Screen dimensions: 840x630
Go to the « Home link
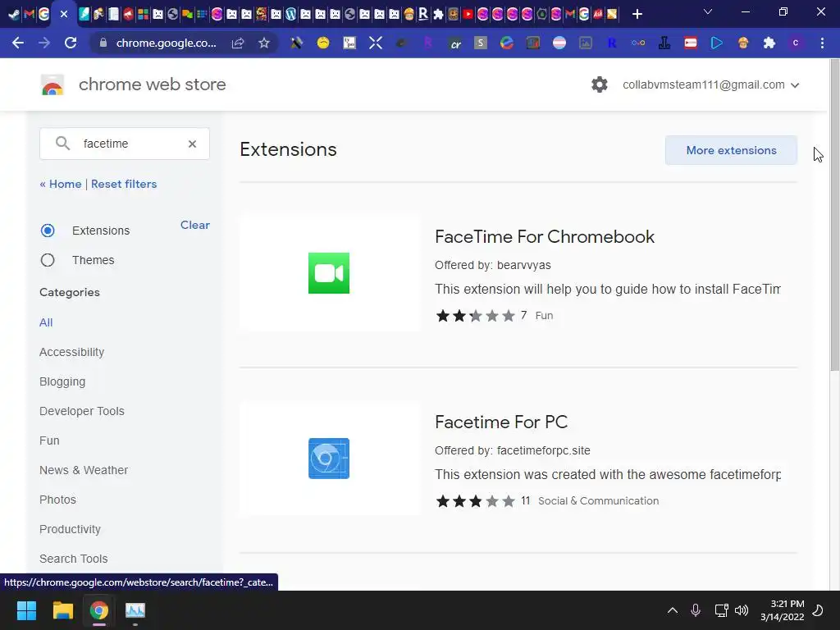tap(61, 184)
